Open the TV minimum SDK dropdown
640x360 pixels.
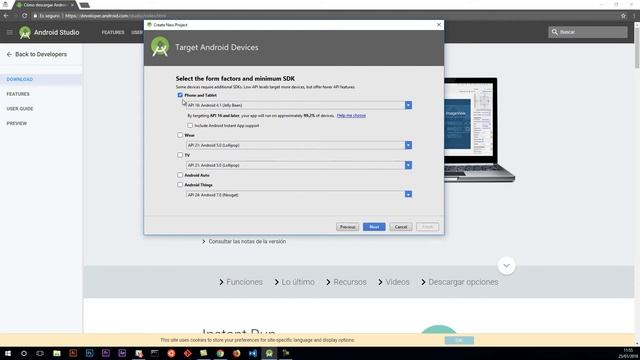[x=408, y=165]
